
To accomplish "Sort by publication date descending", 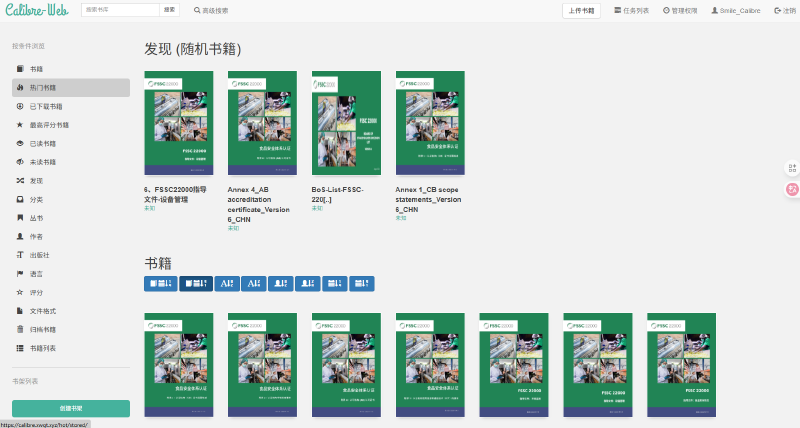I will click(362, 284).
